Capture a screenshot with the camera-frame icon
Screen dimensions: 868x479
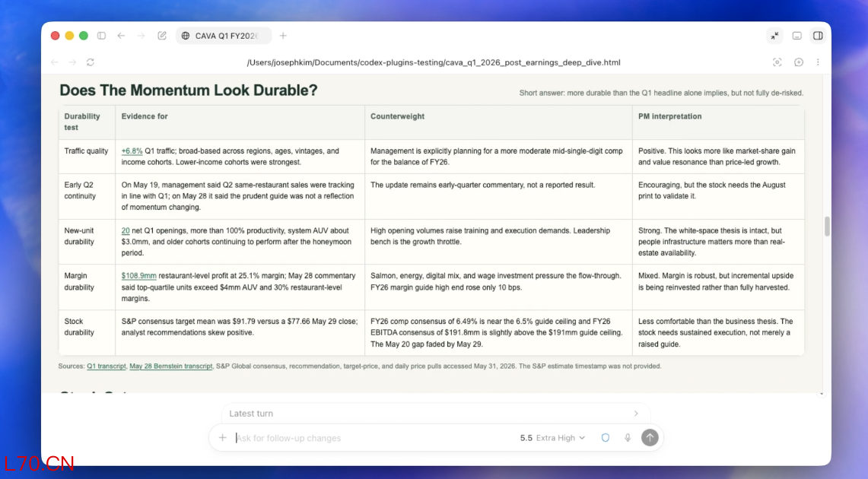coord(777,62)
